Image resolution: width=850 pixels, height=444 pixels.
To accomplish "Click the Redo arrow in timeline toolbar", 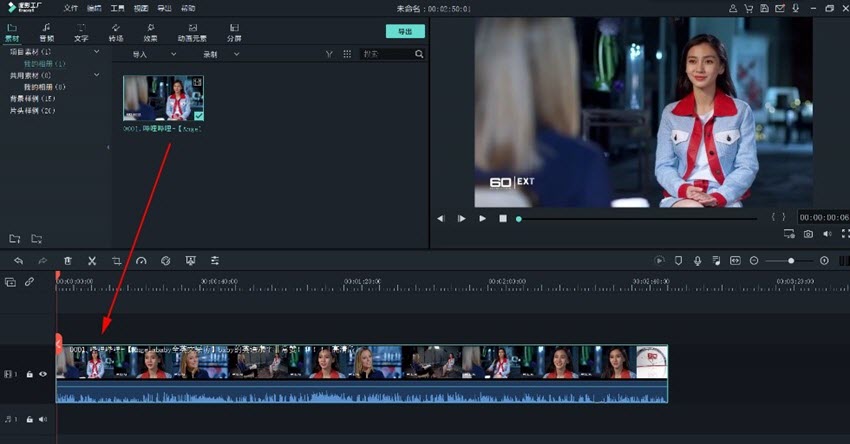I will tap(43, 261).
